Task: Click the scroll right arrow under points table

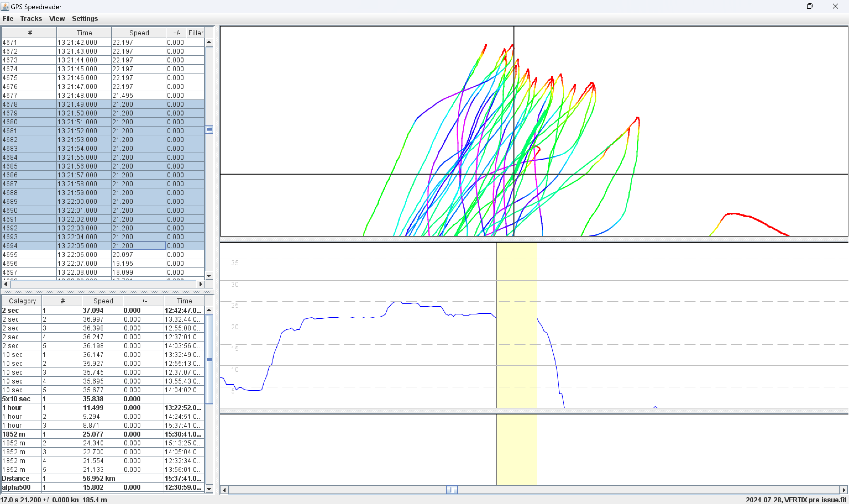Action: [200, 284]
